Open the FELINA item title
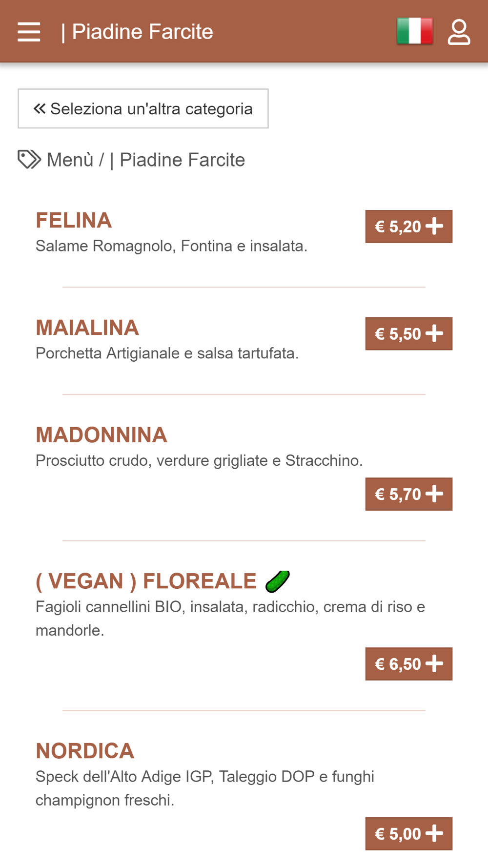The image size is (488, 868). tap(74, 221)
